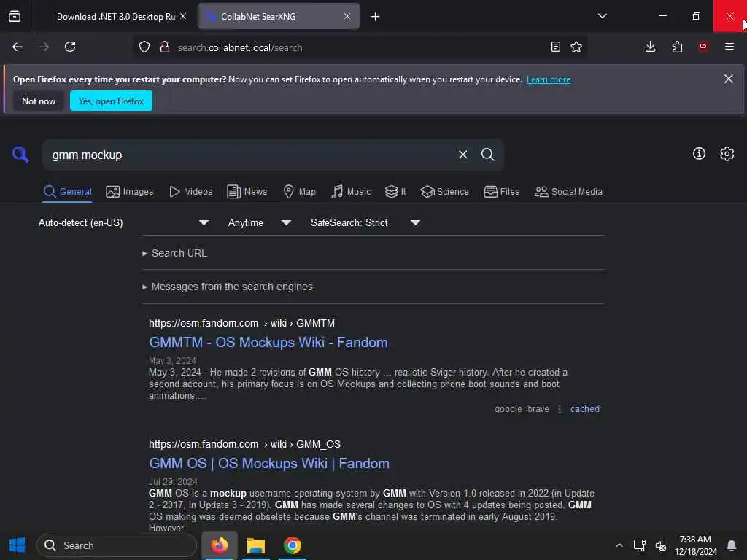The image size is (747, 560).
Task: Click "Jul 29, 2024" date text
Action: pyautogui.click(x=173, y=481)
